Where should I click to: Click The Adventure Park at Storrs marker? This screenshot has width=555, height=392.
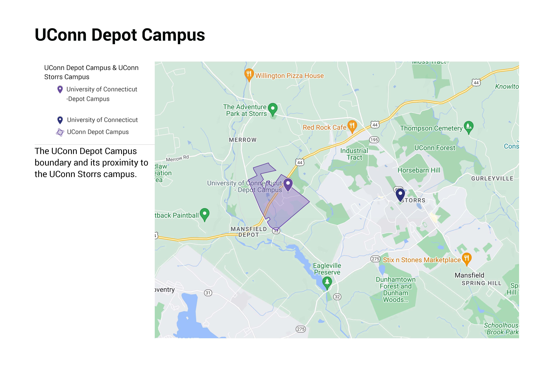pyautogui.click(x=273, y=109)
